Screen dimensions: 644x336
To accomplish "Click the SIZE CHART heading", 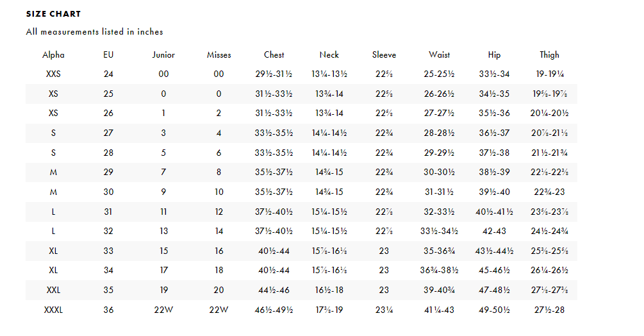I will click(54, 14).
